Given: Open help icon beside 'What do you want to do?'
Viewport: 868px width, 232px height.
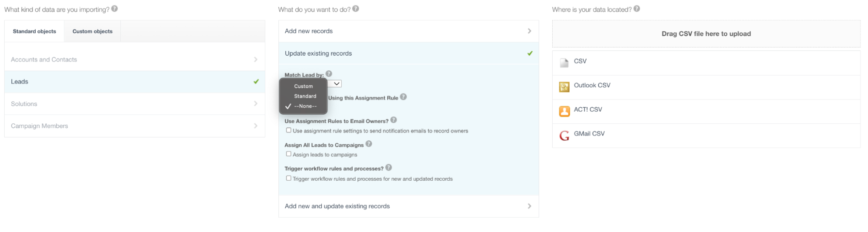Looking at the screenshot, I should [356, 9].
